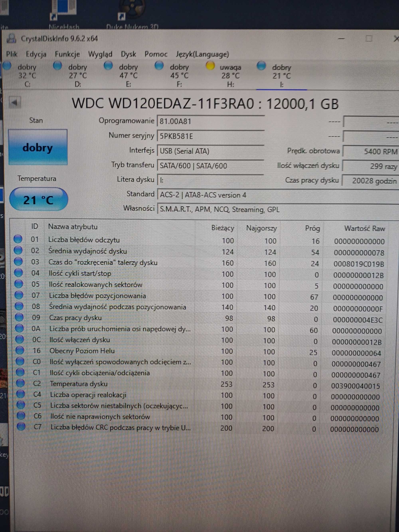The height and width of the screenshot is (532, 399).
Task: Open the Funkcje menu
Action: point(67,54)
